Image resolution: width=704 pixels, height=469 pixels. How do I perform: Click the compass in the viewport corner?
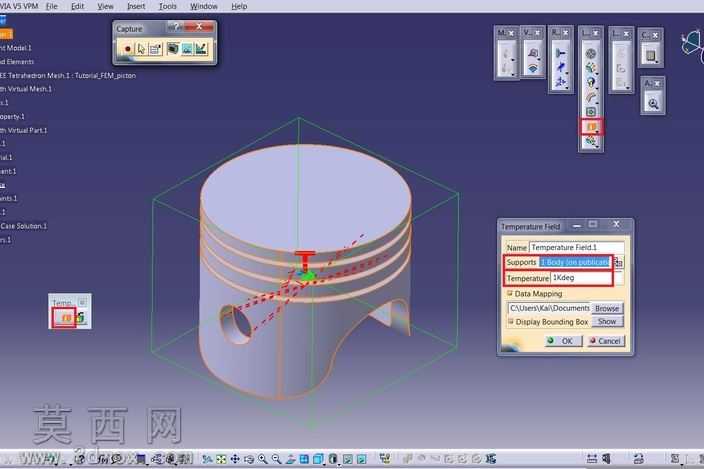(x=692, y=45)
